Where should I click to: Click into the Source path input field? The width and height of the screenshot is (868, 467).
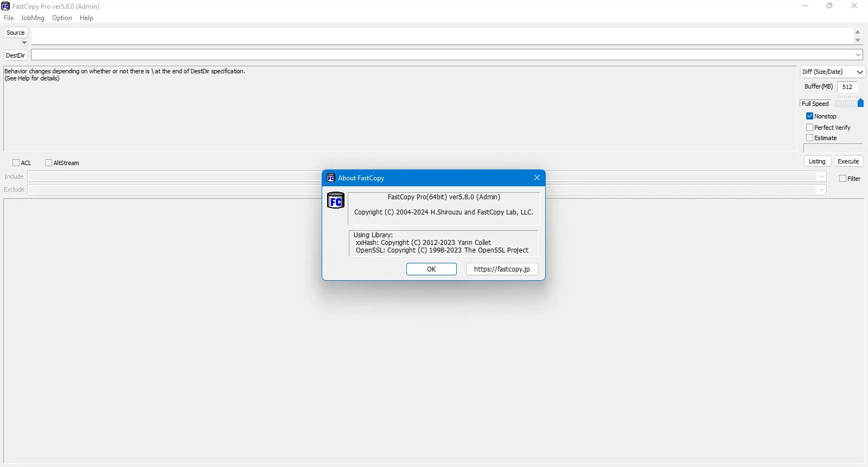pos(442,36)
